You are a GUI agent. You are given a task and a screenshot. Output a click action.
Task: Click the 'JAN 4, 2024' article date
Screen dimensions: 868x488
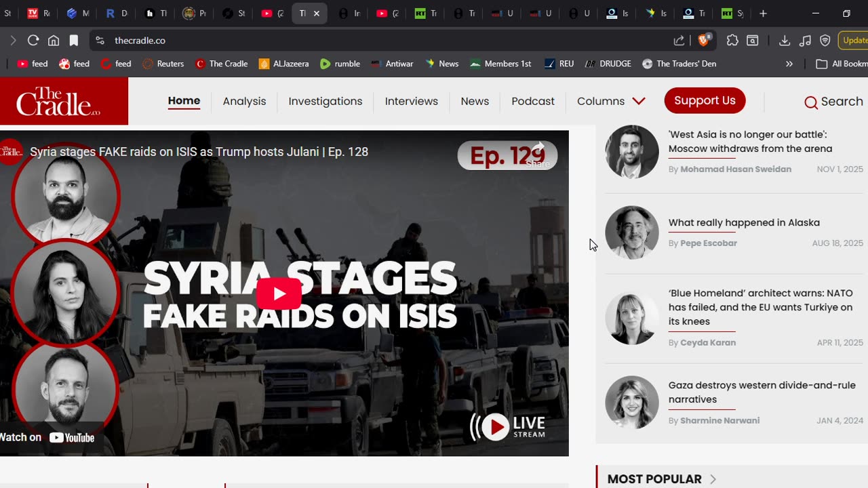tap(840, 421)
